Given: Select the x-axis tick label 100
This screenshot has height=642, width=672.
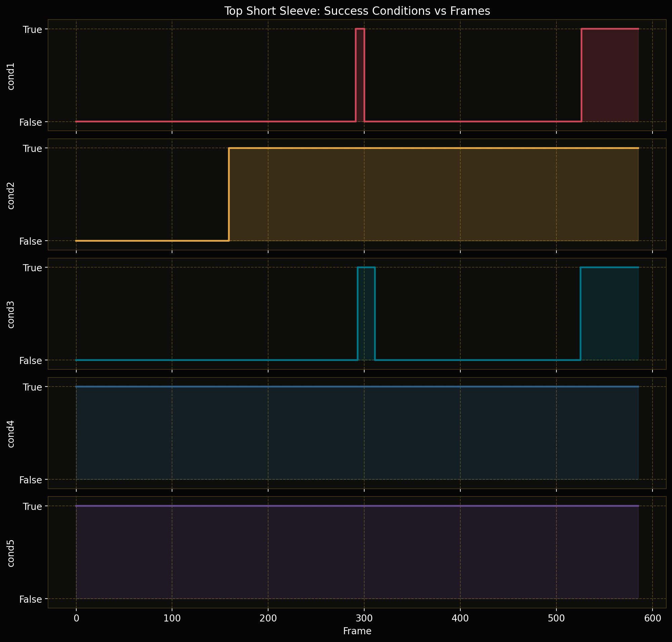Looking at the screenshot, I should (172, 618).
